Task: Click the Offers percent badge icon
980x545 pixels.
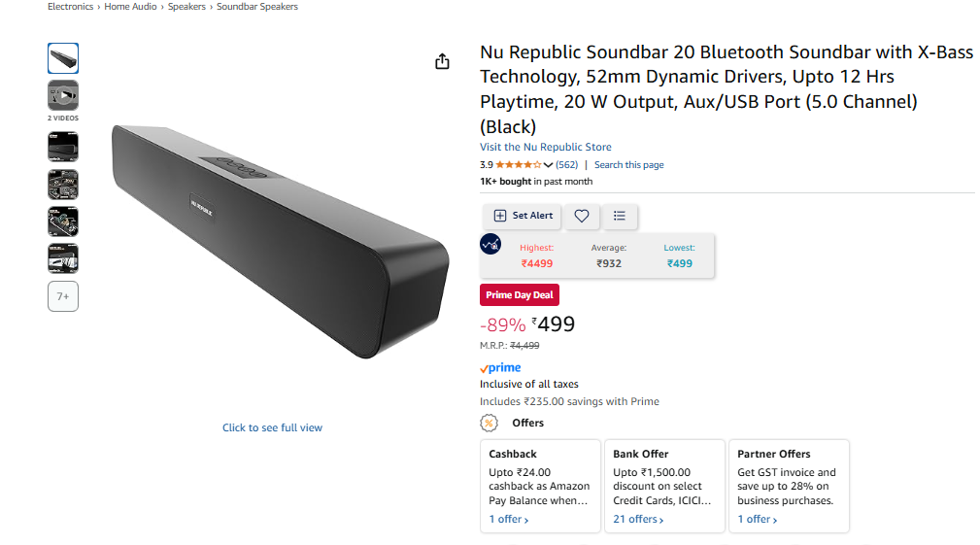Action: click(490, 423)
